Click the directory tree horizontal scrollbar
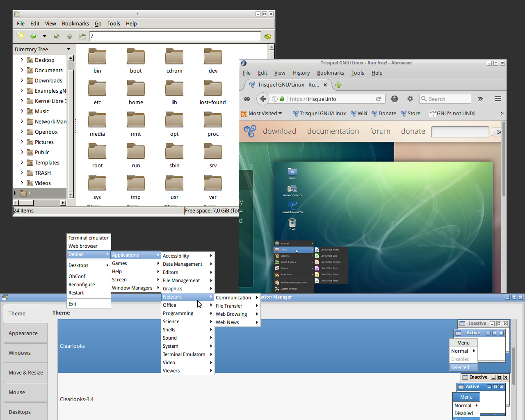The height and width of the screenshot is (420, 525). [40, 203]
